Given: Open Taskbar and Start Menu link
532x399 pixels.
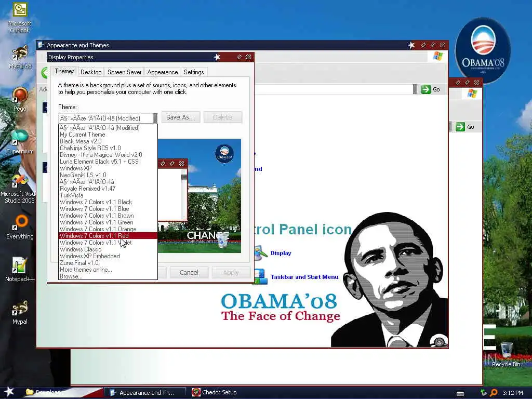Looking at the screenshot, I should tap(304, 277).
